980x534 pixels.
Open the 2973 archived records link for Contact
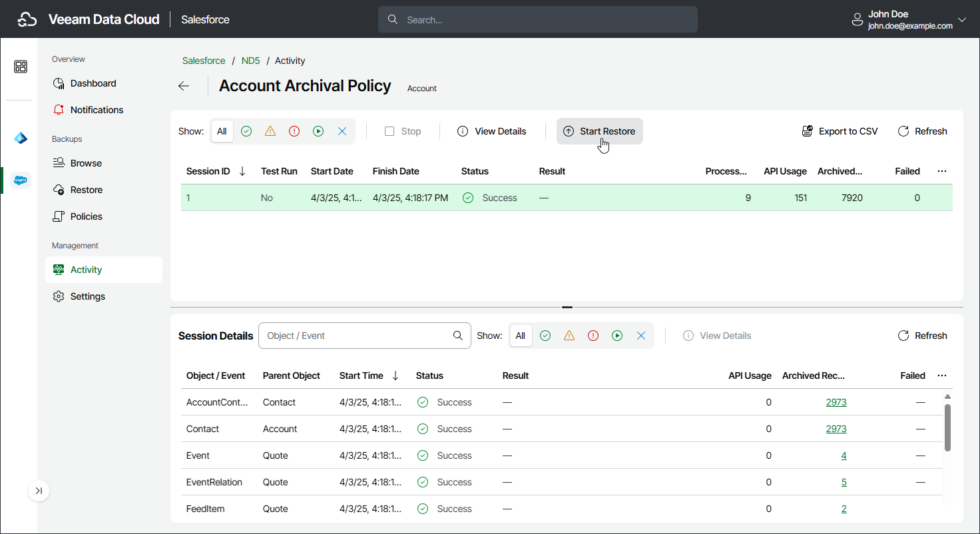point(836,429)
